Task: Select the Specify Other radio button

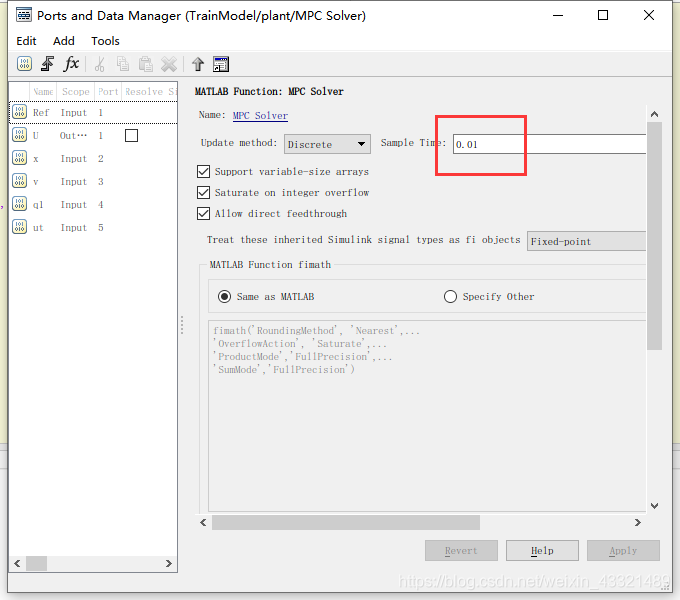Action: 450,297
